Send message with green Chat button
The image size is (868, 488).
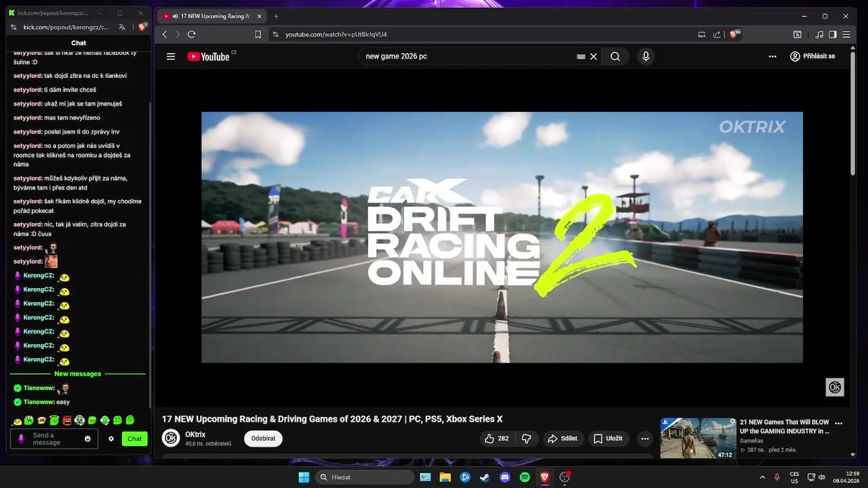pos(134,439)
